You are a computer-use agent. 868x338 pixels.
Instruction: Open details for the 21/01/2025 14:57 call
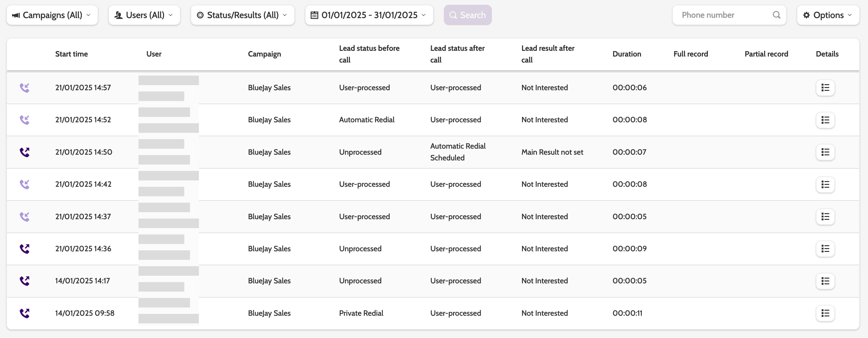pos(825,88)
